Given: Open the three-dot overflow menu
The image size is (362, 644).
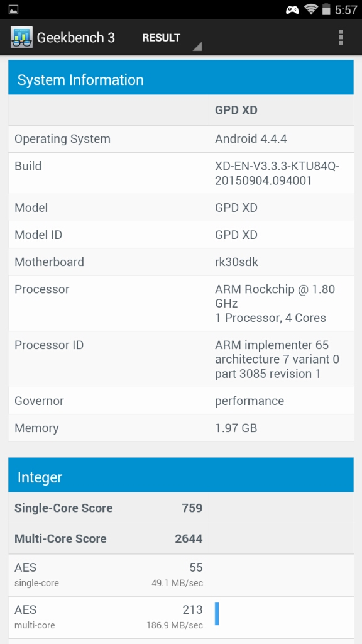Looking at the screenshot, I should (x=340, y=37).
